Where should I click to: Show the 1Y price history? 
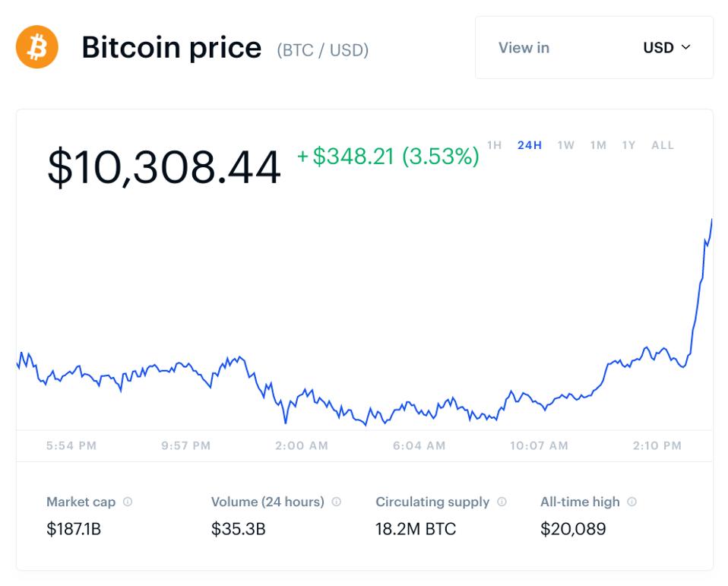(x=628, y=145)
